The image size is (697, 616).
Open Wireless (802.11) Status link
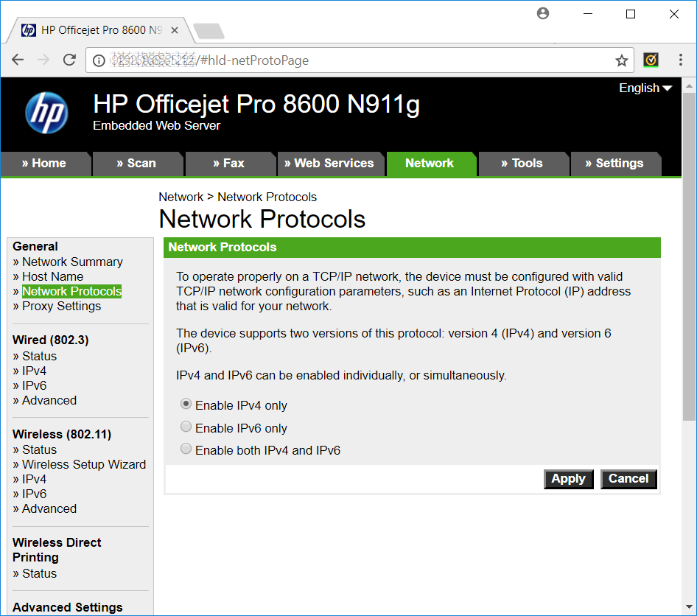point(40,449)
